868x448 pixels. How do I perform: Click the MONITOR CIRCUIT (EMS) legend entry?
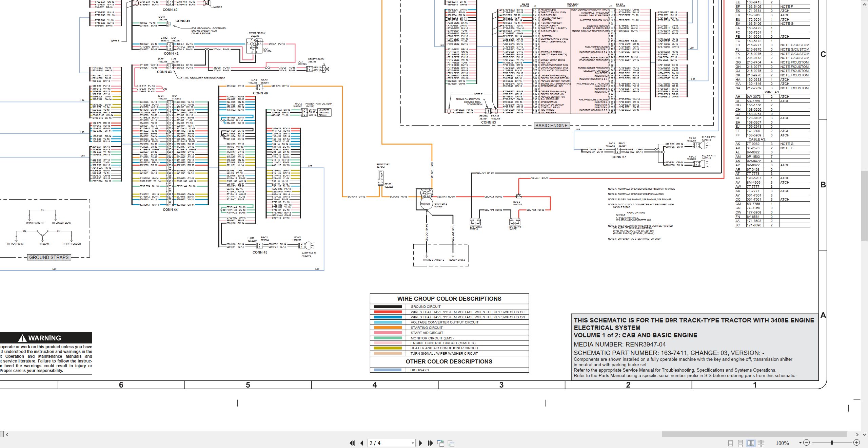pyautogui.click(x=432, y=338)
